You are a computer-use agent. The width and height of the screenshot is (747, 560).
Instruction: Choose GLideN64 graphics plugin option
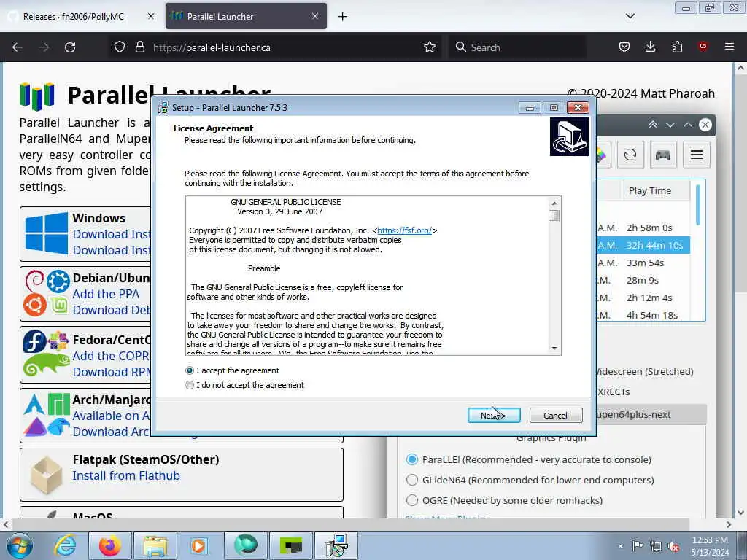(x=412, y=480)
